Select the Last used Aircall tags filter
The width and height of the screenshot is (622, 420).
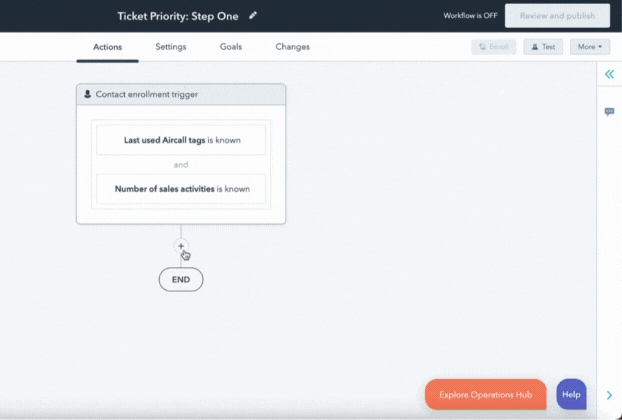point(181,141)
